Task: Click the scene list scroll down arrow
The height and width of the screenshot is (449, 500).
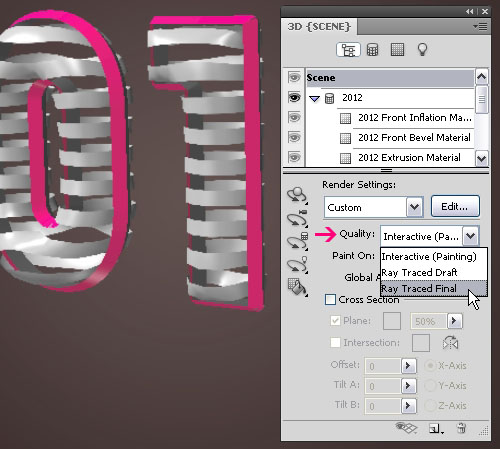Action: (481, 158)
